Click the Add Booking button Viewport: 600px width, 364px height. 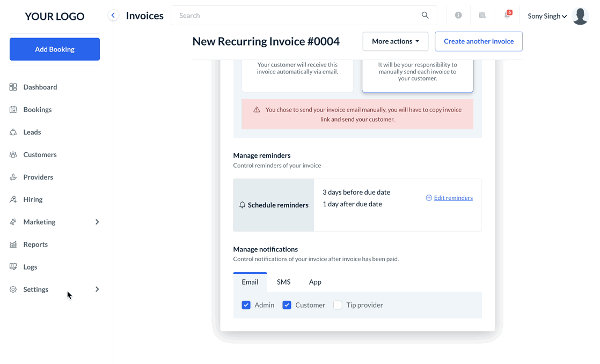pos(55,49)
